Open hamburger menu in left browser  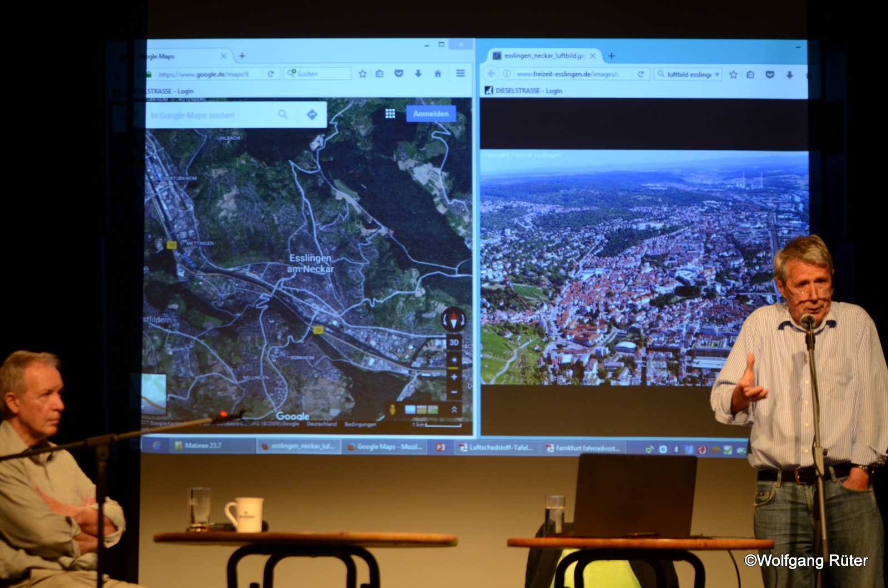click(461, 73)
